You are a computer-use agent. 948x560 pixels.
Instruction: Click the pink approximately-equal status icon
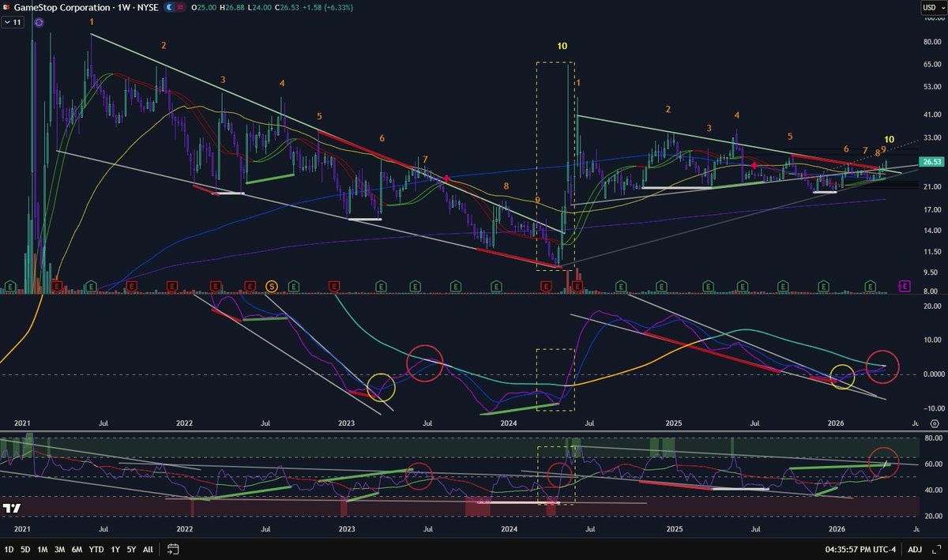point(181,7)
